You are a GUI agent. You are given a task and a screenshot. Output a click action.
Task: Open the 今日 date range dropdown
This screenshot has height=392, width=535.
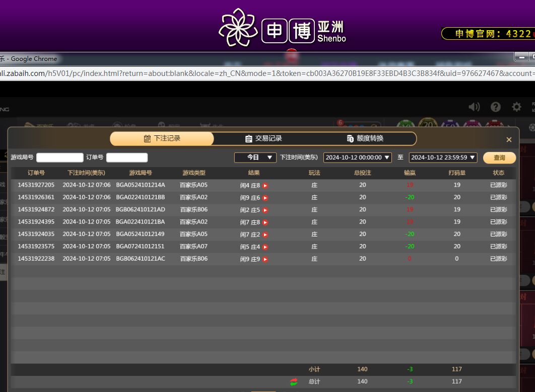pyautogui.click(x=255, y=158)
